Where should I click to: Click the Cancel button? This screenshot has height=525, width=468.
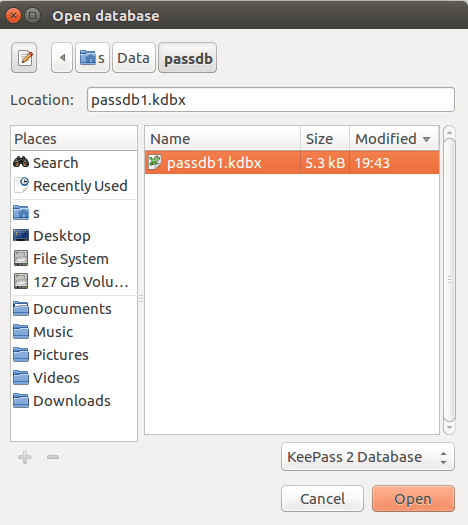tap(322, 499)
